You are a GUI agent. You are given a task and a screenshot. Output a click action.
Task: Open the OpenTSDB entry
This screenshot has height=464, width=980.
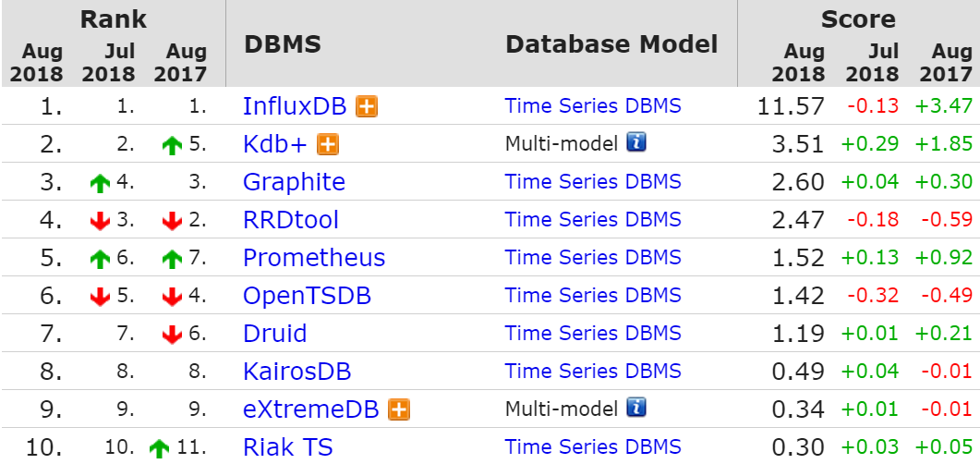[x=307, y=296]
